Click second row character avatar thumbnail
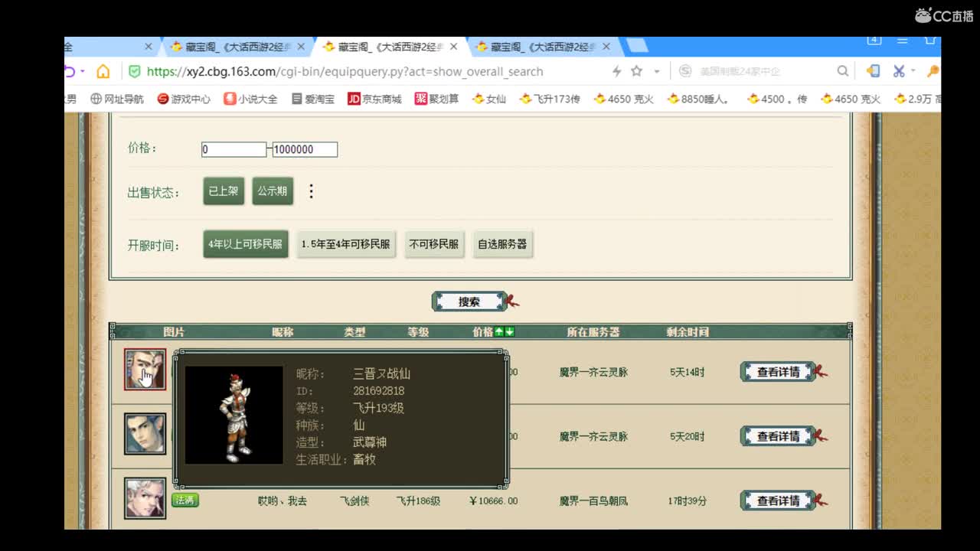Image resolution: width=980 pixels, height=551 pixels. 145,433
